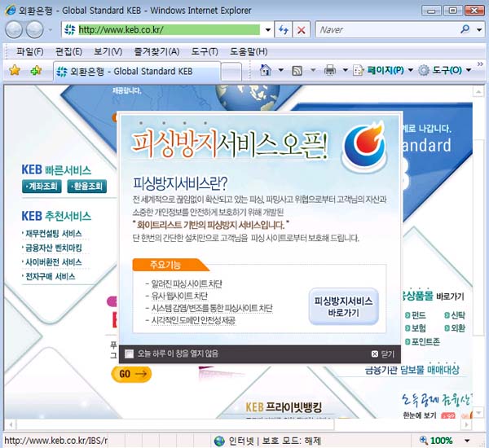
Task: Close the popup with 닫기
Action: (382, 354)
